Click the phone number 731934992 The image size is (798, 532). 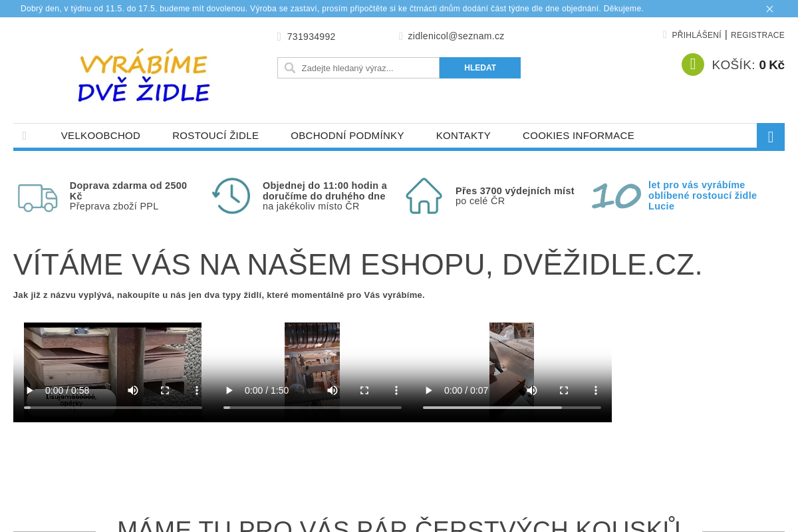coord(311,37)
